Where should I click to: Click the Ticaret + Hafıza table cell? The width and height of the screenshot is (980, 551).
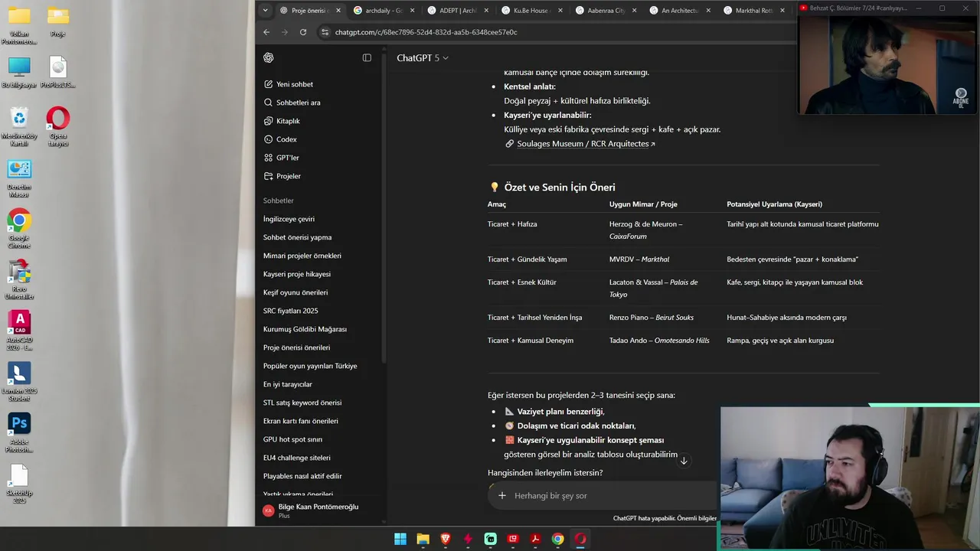[x=512, y=224]
